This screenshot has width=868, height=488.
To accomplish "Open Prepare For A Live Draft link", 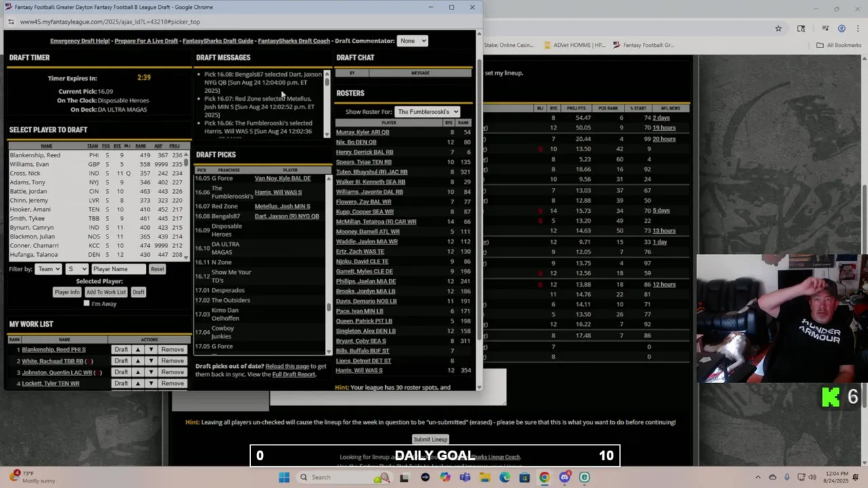I will 146,41.
